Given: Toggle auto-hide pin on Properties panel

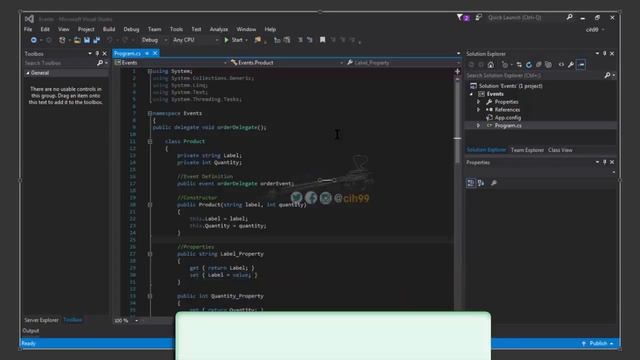Looking at the screenshot, I should coord(604,162).
